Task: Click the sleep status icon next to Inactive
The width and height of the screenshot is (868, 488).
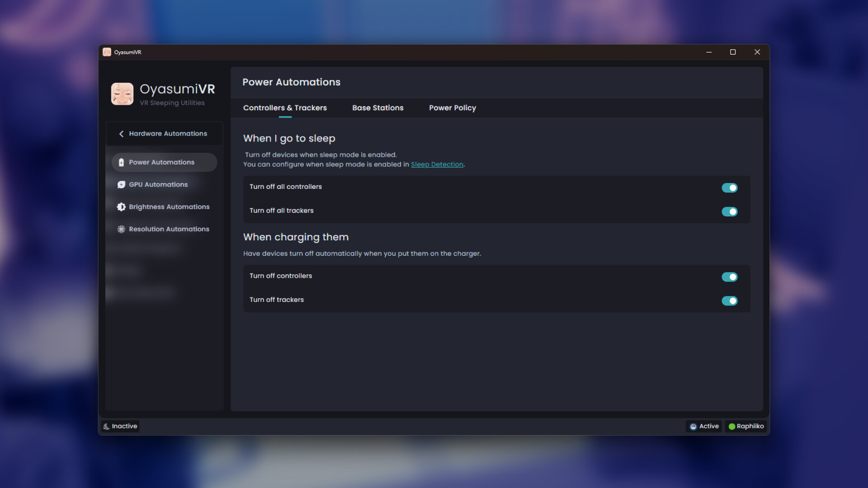Action: pyautogui.click(x=107, y=426)
